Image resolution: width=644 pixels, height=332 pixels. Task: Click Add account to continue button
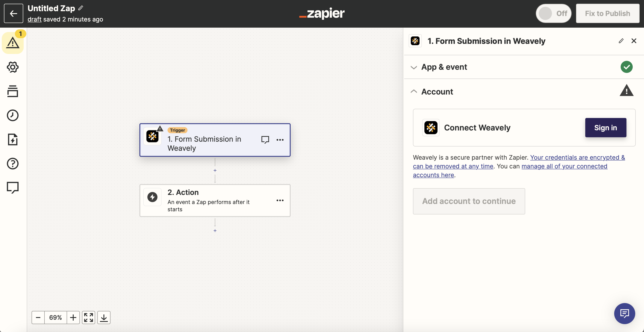(469, 201)
